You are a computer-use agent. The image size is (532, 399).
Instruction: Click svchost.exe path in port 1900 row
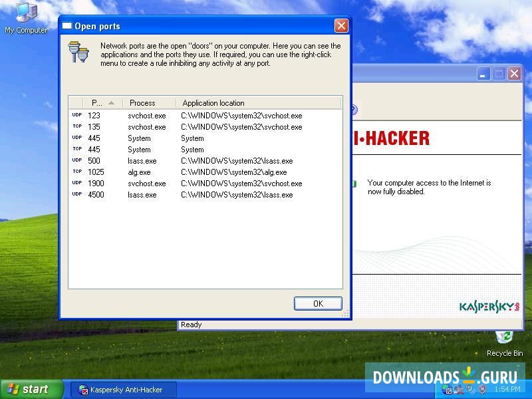pos(241,184)
